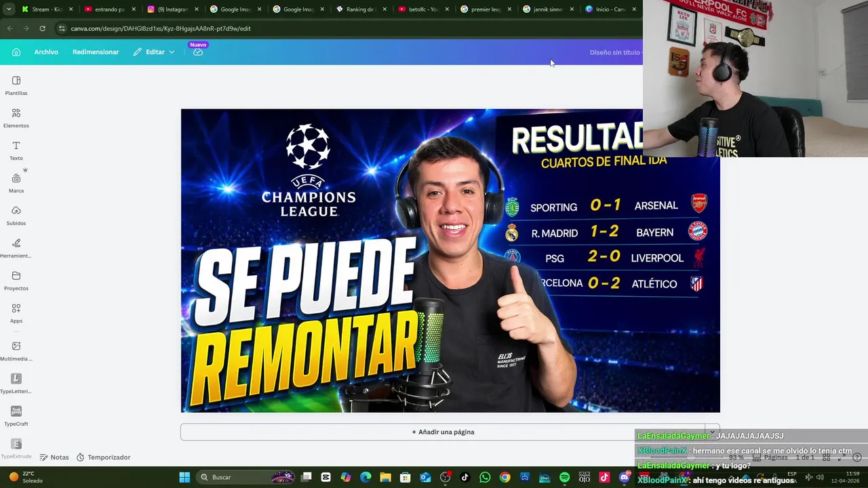Open the TypeCraft app
Viewport: 868px width, 488px height.
16,416
